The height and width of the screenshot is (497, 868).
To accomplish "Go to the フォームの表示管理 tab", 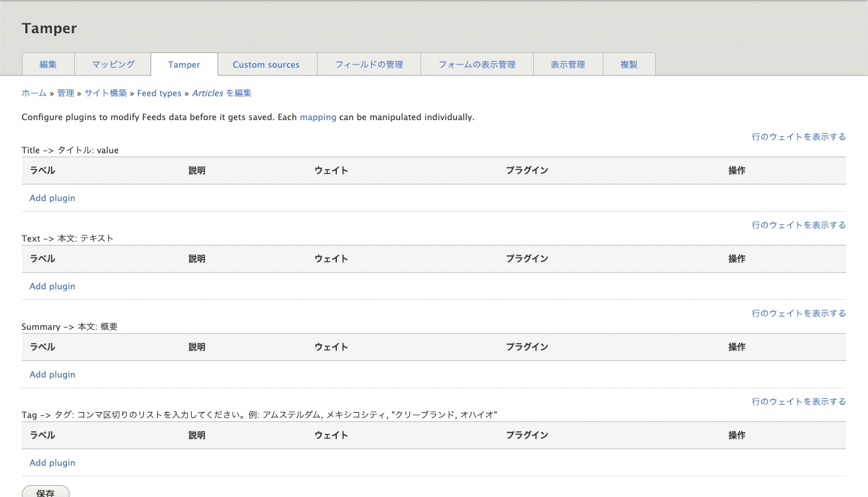I will (477, 64).
